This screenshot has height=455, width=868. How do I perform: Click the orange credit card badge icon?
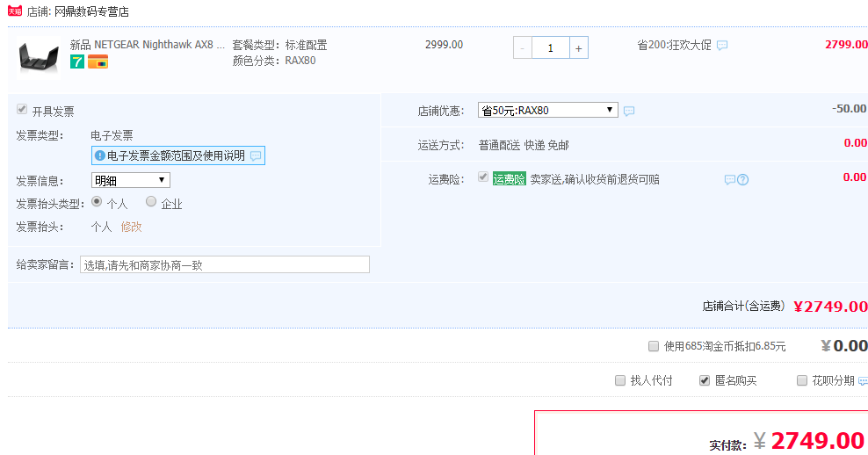(x=98, y=62)
